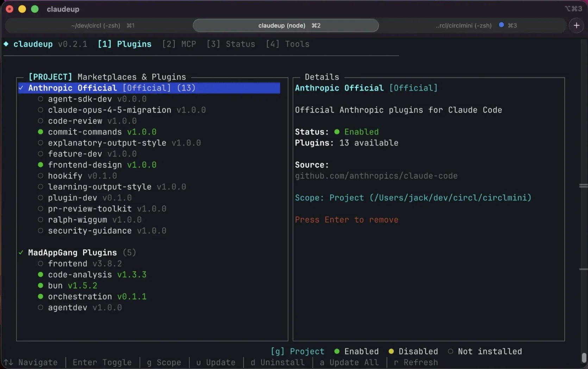The height and width of the screenshot is (369, 588).
Task: Toggle claude-opus-4-5-migration plugin circle
Action: 40,110
